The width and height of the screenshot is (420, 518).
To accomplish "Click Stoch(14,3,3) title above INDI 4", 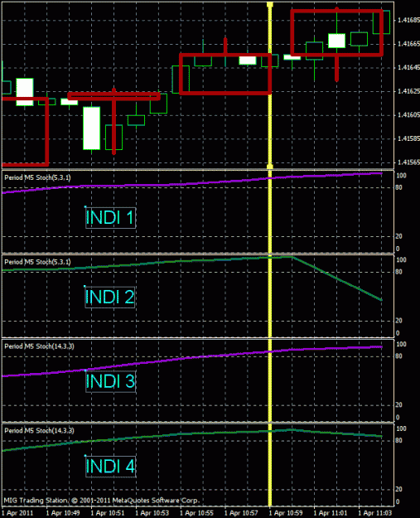I will 39,431.
